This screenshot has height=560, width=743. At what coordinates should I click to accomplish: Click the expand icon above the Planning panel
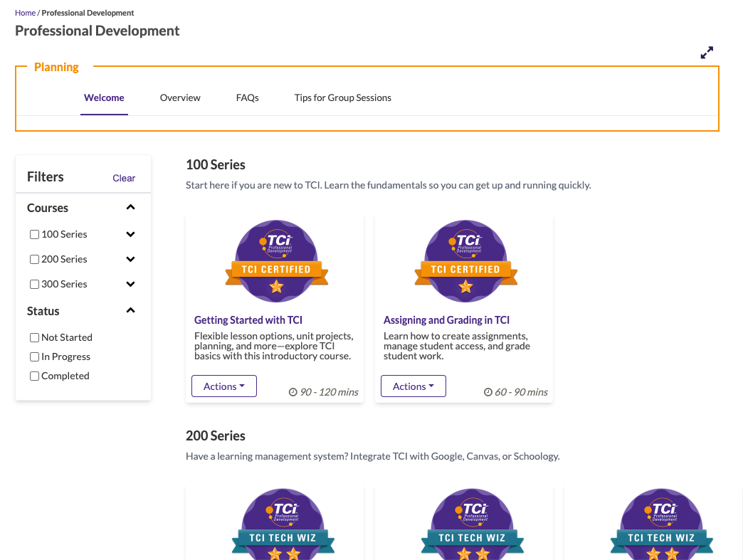tap(707, 53)
